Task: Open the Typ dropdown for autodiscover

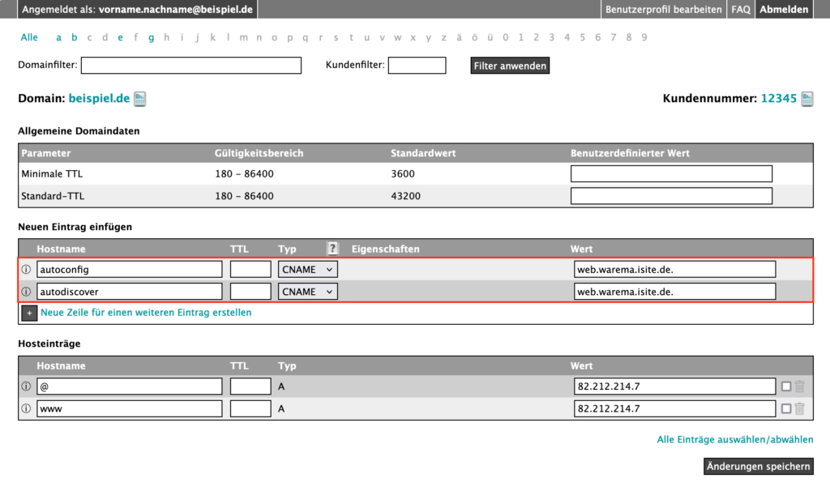Action: 308,292
